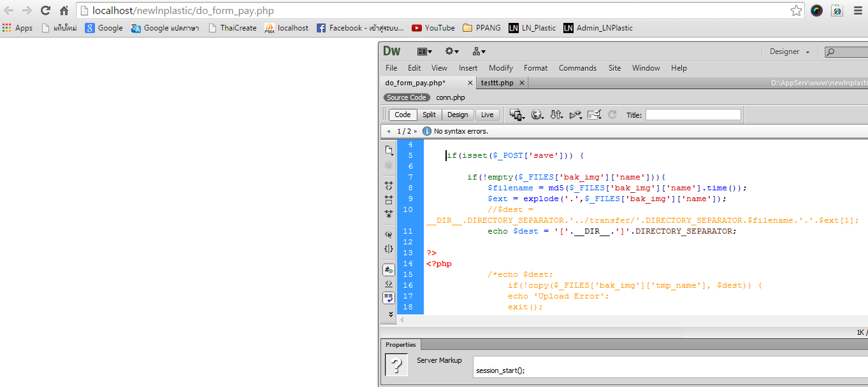Open the Help menu
Screen dimensions: 868x387
pyautogui.click(x=679, y=68)
